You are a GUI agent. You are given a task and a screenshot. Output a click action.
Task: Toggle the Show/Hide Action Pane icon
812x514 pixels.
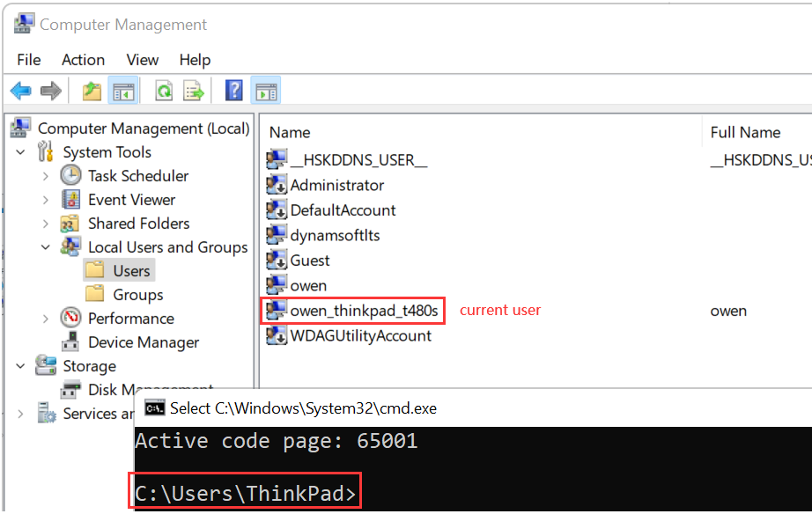[x=265, y=91]
